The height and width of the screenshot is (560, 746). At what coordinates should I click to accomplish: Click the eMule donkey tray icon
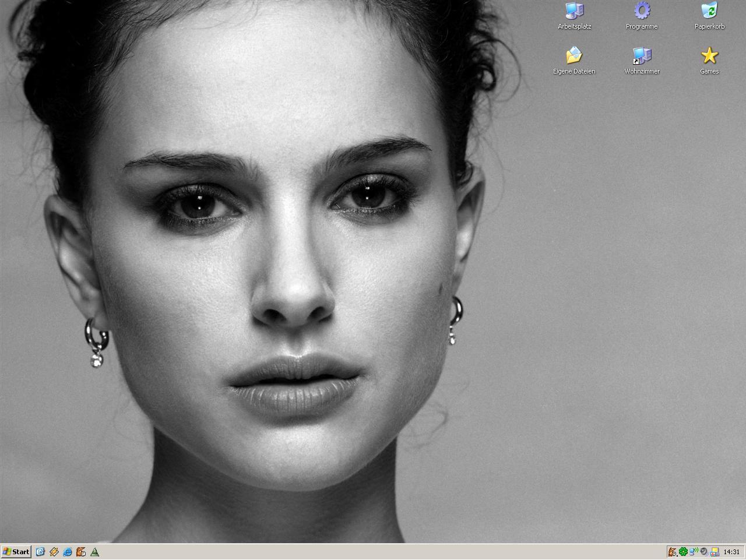[x=673, y=552]
